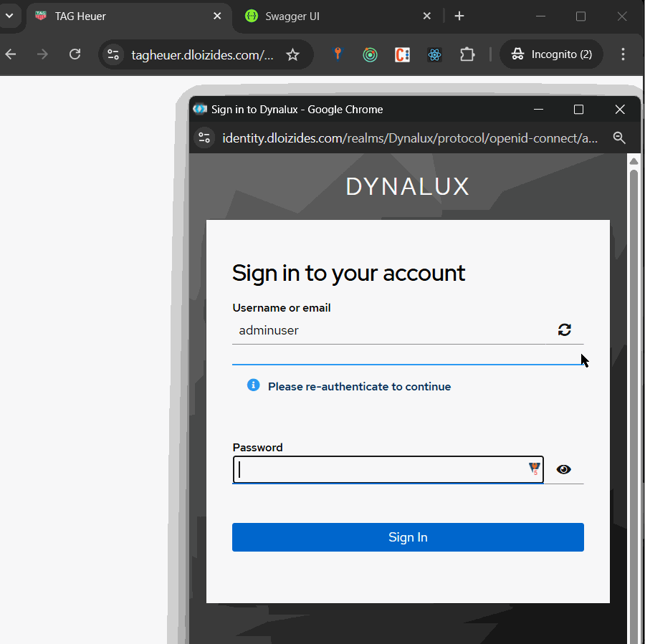Viewport: 645px width, 644px height.
Task: View site information in main address bar
Action: [x=113, y=55]
